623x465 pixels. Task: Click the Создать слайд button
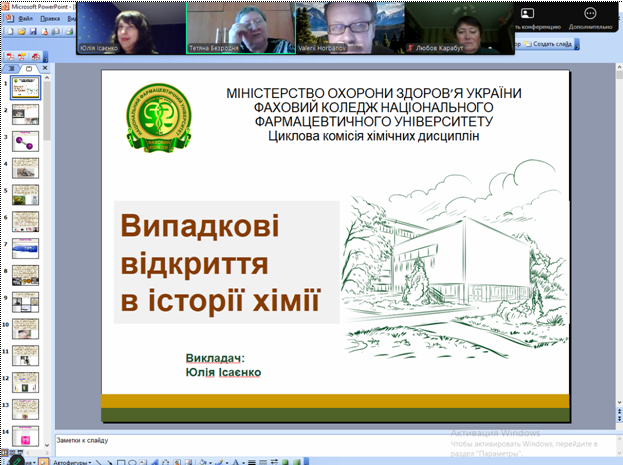coord(549,44)
